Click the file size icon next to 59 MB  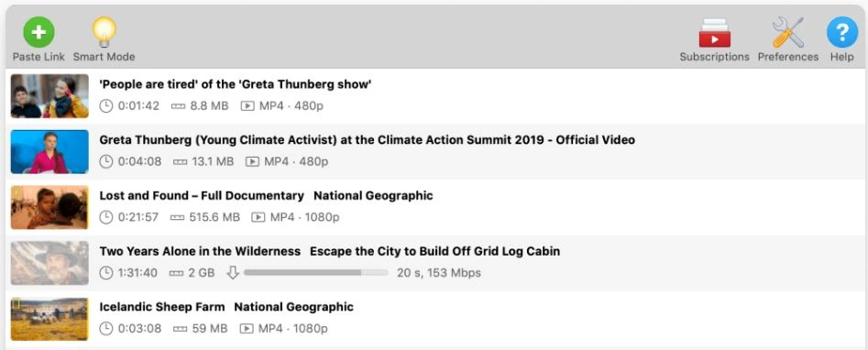coord(180,328)
